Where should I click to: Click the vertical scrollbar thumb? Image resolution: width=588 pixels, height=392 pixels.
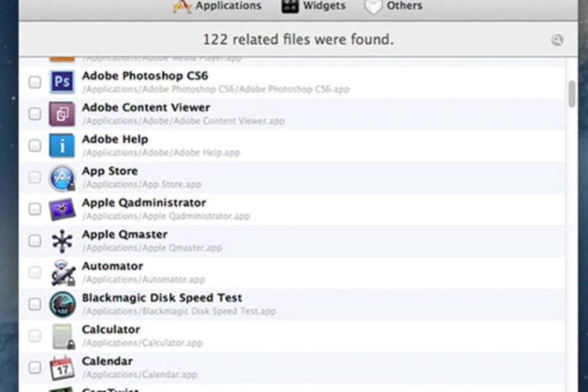[572, 94]
